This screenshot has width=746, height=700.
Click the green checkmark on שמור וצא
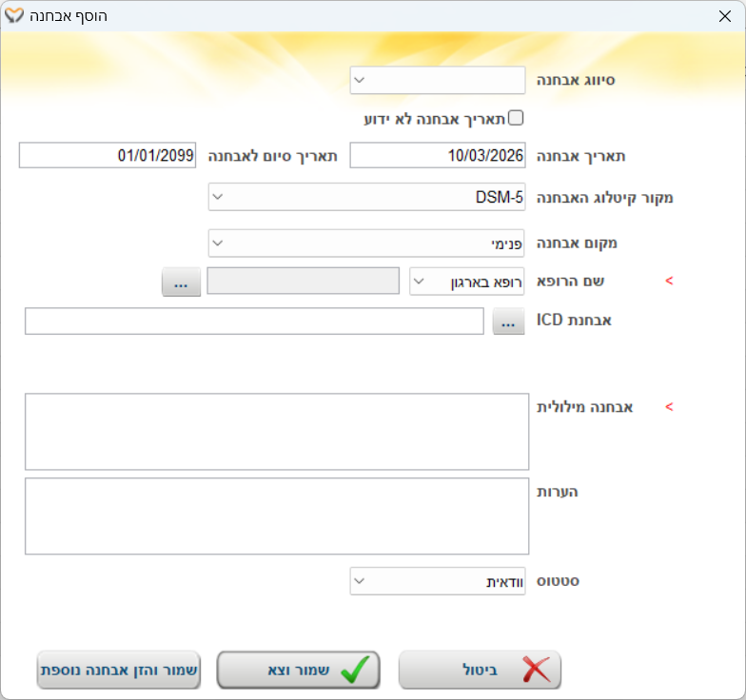coord(355,670)
